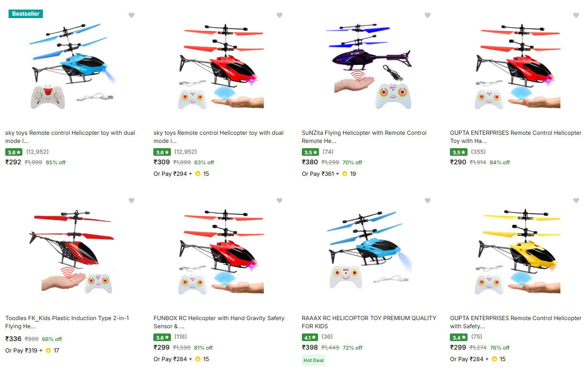The image size is (588, 373).
Task: Add SuNZita Flying Helicopter to wishlist
Action: coord(428,15)
